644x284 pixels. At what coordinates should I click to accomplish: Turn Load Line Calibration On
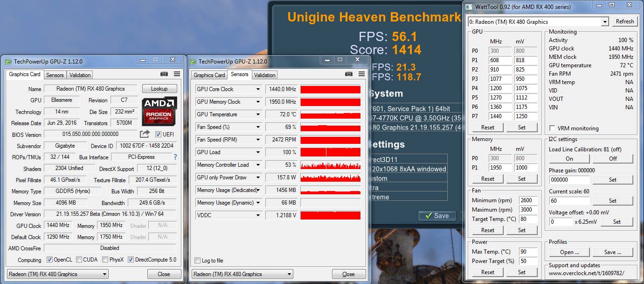[569, 158]
